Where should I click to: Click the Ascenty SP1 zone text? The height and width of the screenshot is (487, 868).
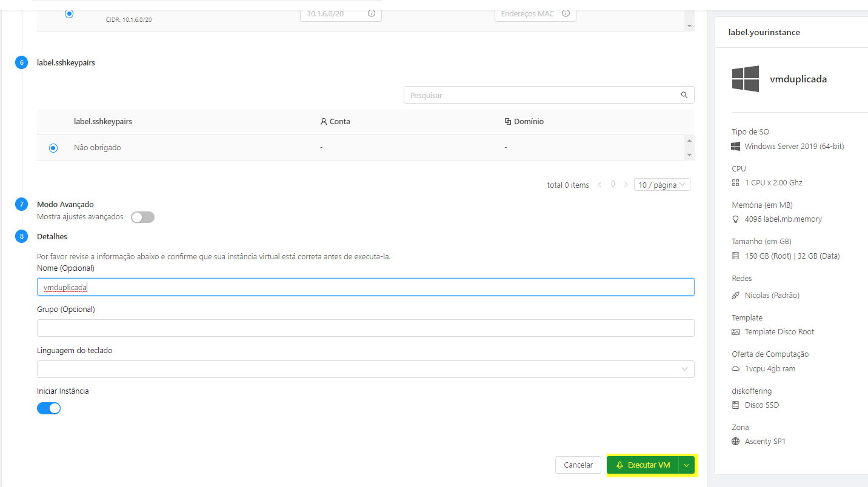point(765,441)
